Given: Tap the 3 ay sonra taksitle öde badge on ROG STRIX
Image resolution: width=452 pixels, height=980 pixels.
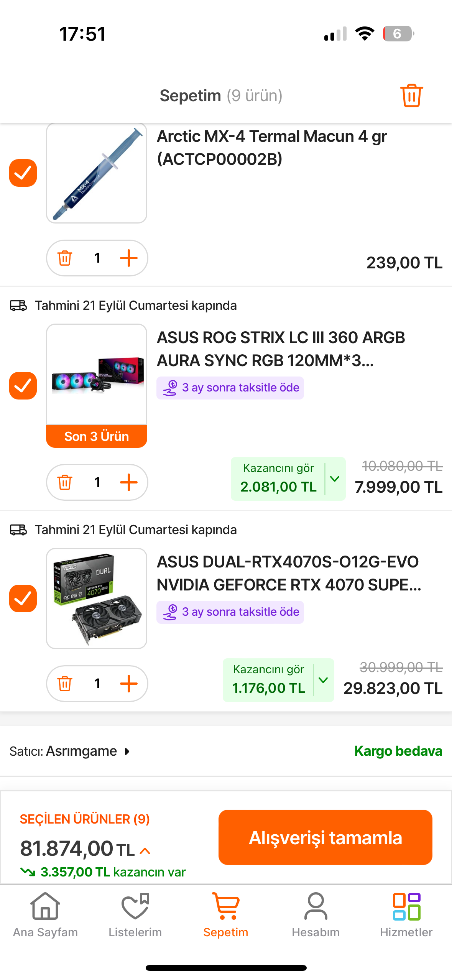Looking at the screenshot, I should point(230,388).
